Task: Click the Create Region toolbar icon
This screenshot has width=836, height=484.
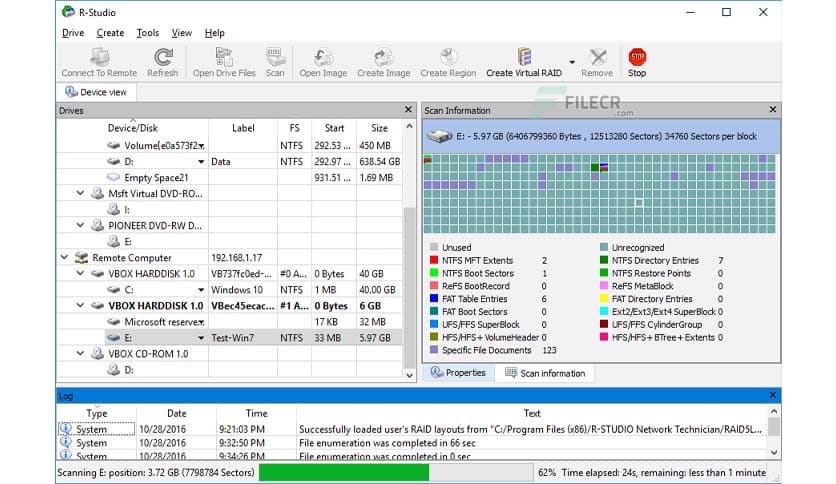Action: [448, 58]
